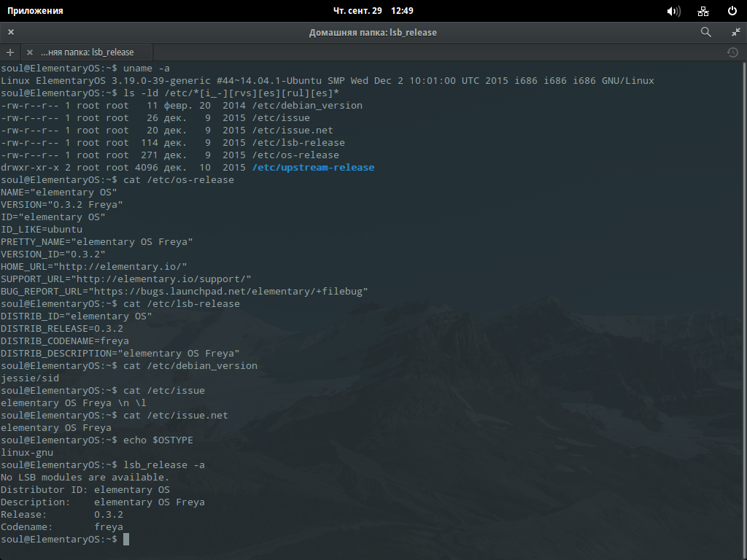
Task: Click the PRETTY_NAME line
Action: pyautogui.click(x=97, y=242)
